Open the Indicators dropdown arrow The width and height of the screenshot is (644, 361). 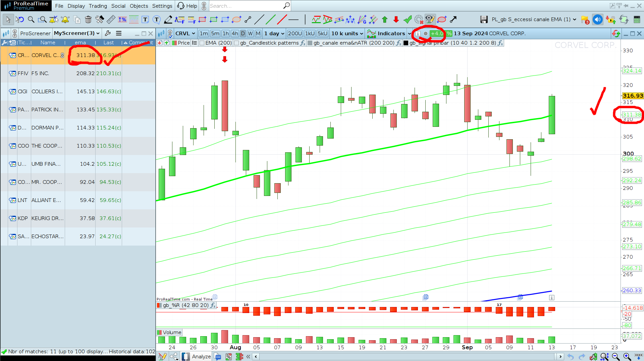pyautogui.click(x=409, y=34)
